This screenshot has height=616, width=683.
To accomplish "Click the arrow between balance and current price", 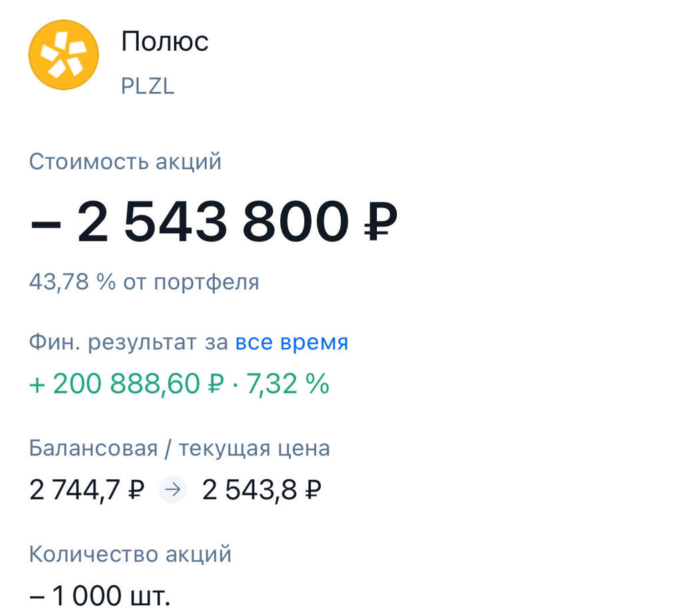I will 173,491.
